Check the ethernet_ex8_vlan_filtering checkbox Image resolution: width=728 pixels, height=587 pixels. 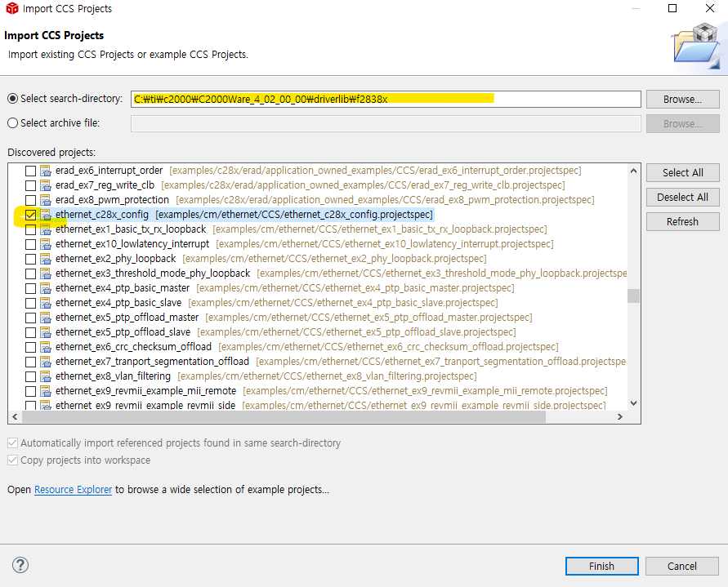point(31,376)
